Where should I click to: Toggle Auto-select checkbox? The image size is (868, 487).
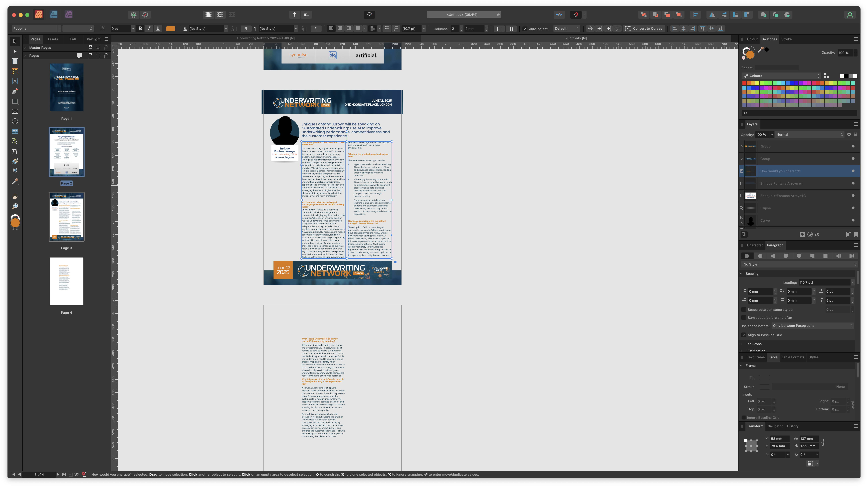click(x=525, y=29)
